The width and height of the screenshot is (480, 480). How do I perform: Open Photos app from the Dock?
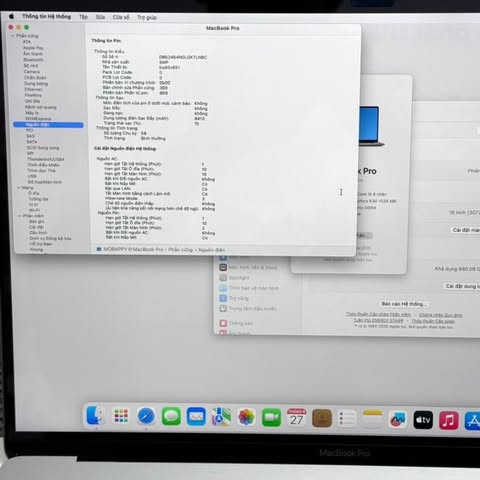point(246,417)
